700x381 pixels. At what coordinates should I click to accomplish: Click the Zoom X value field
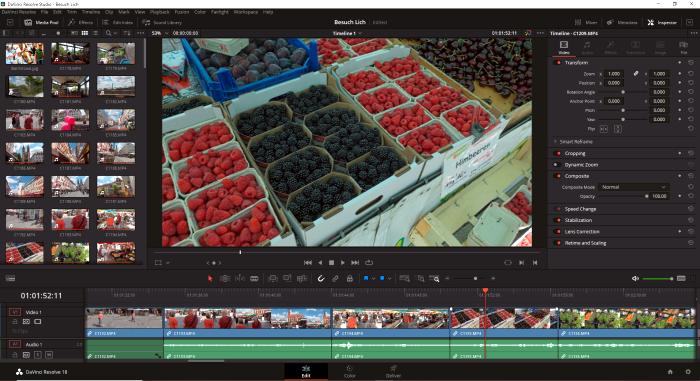(x=614, y=74)
